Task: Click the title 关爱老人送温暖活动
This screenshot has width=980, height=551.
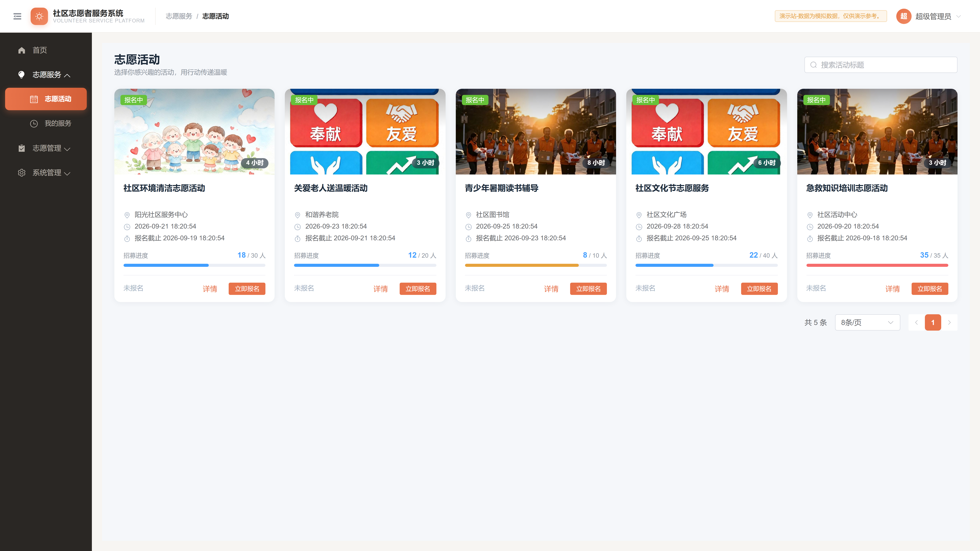Action: click(331, 188)
